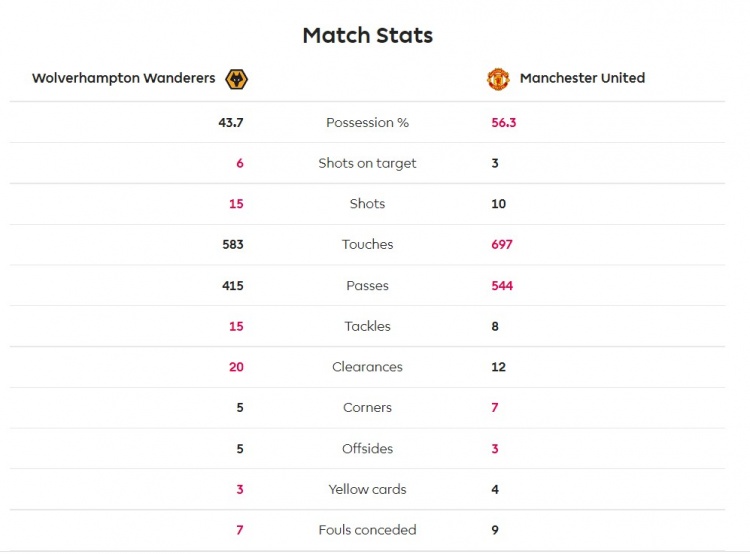750x554 pixels.
Task: Click the Shots row label
Action: point(367,204)
